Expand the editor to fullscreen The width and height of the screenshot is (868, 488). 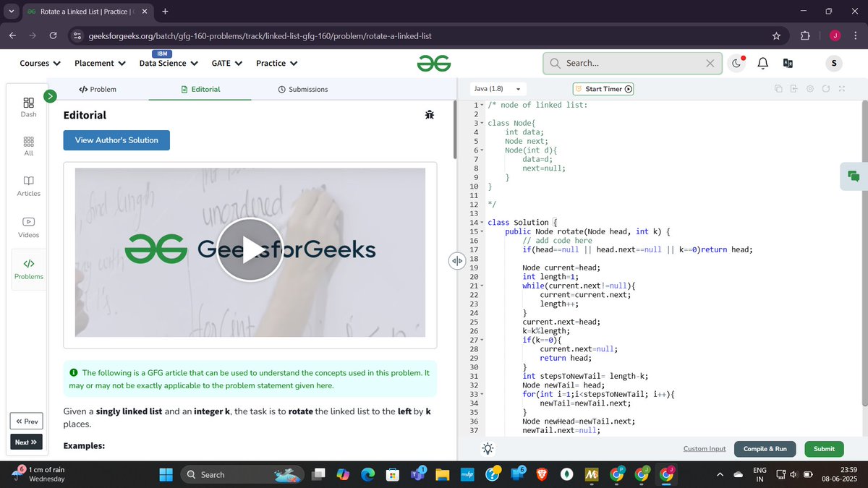coord(841,89)
